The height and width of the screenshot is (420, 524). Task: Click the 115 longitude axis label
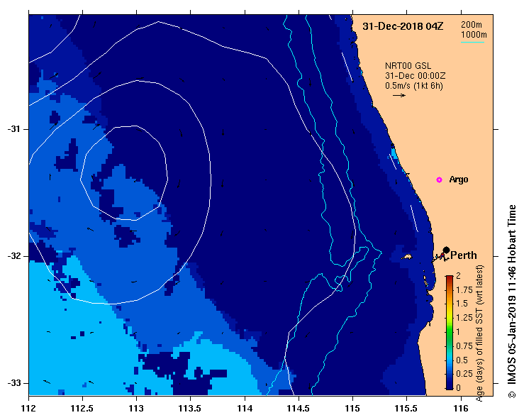tap(352, 409)
